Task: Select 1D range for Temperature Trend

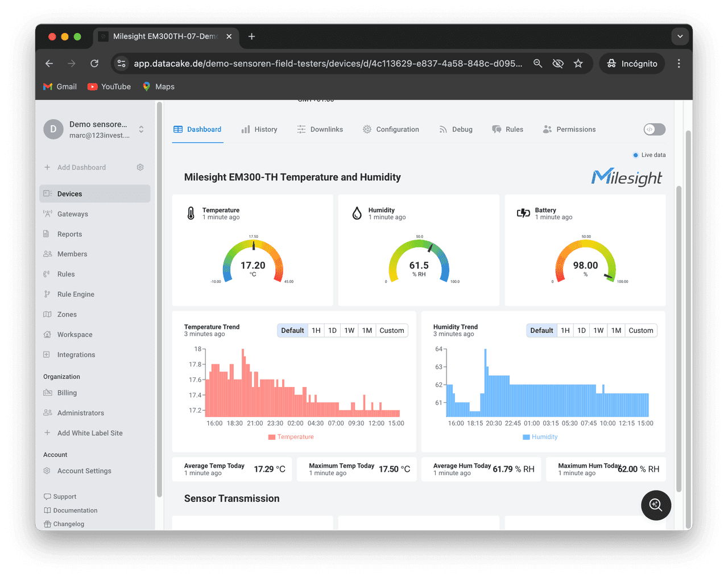Action: tap(332, 331)
